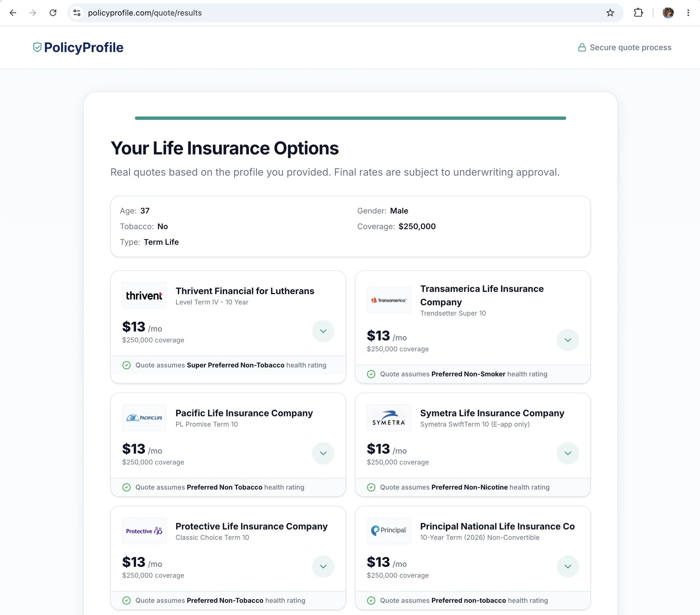Click the Secure quote process label

point(630,47)
